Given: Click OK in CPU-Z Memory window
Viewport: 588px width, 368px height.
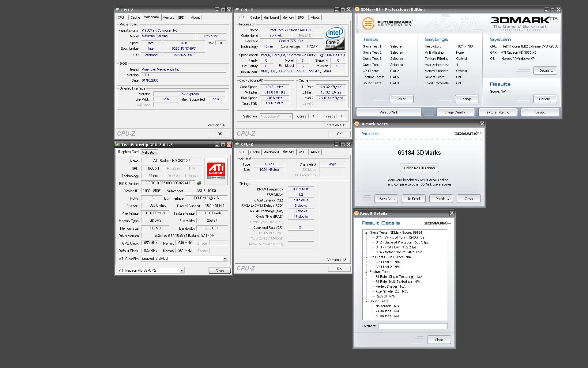Looking at the screenshot, I should point(339,269).
